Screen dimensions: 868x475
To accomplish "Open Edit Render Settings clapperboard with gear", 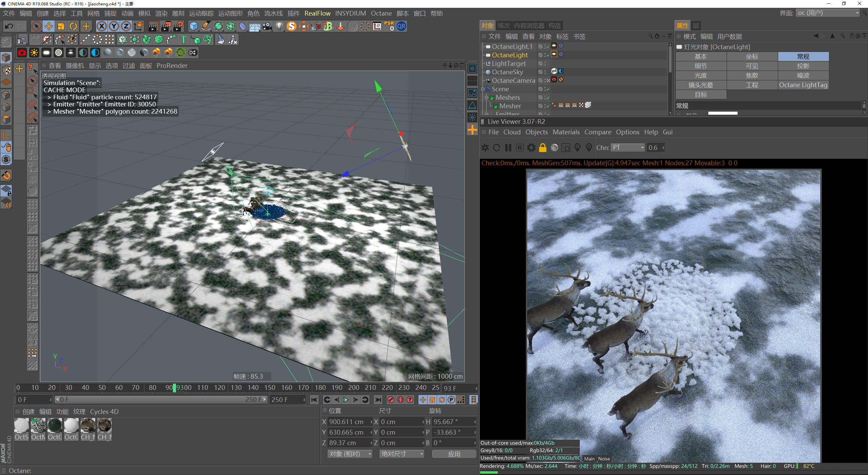I will 178,26.
